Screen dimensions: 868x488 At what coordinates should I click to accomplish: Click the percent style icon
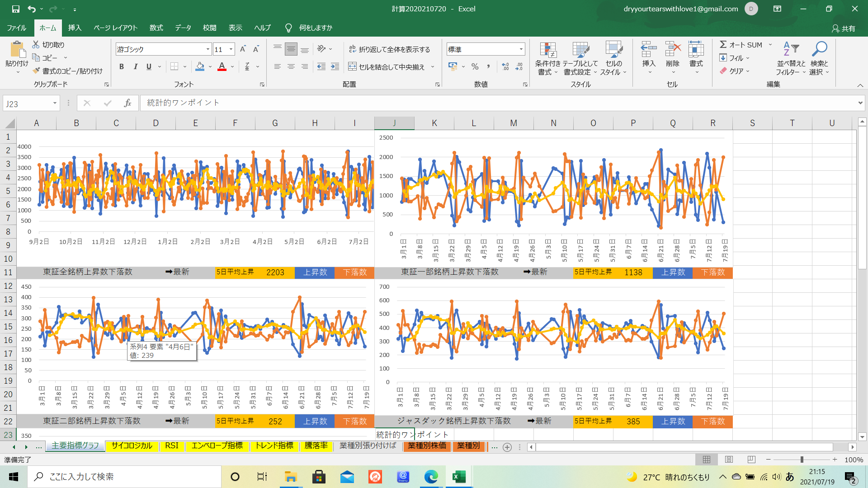point(475,67)
